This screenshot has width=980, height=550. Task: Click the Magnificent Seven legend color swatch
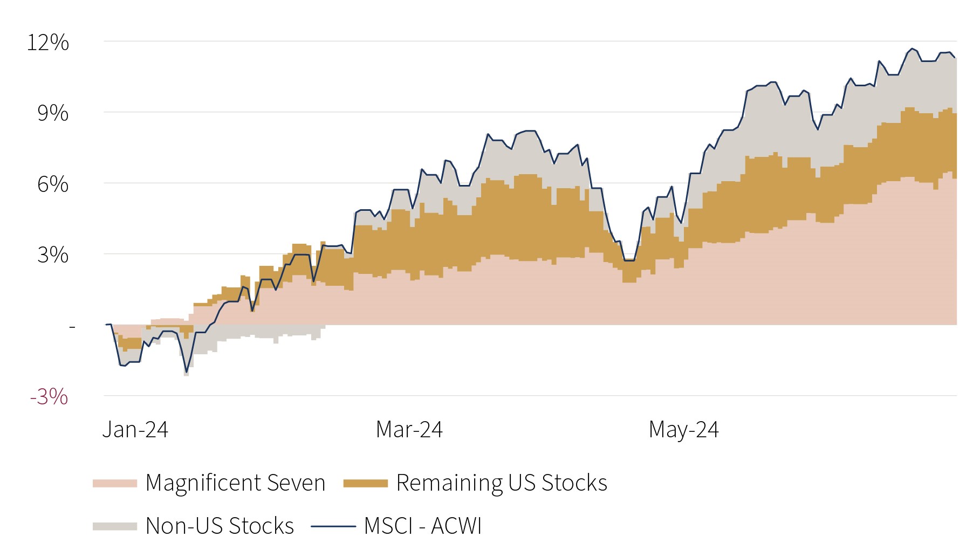[x=115, y=483]
